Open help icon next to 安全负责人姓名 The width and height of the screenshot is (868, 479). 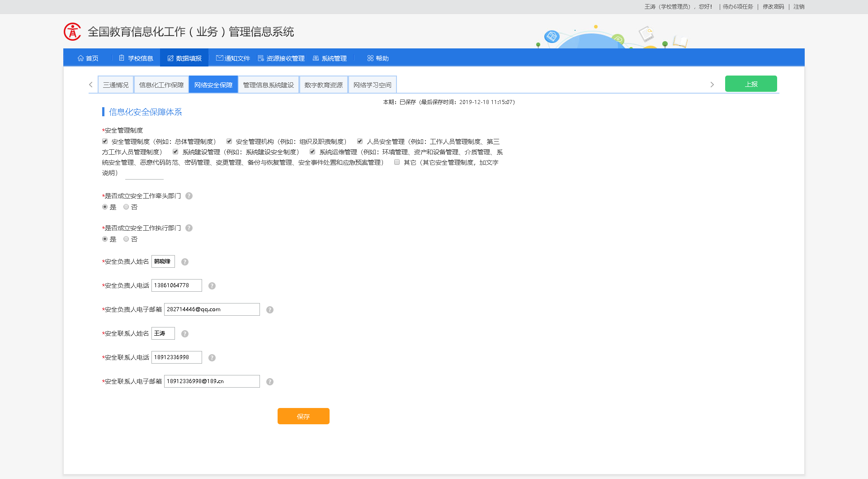point(184,261)
